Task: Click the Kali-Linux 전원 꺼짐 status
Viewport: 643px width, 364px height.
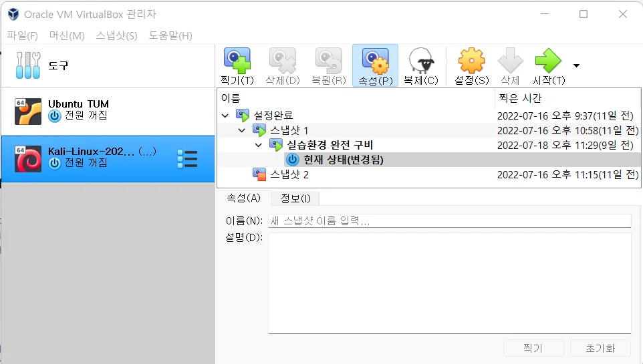Action: click(86, 163)
